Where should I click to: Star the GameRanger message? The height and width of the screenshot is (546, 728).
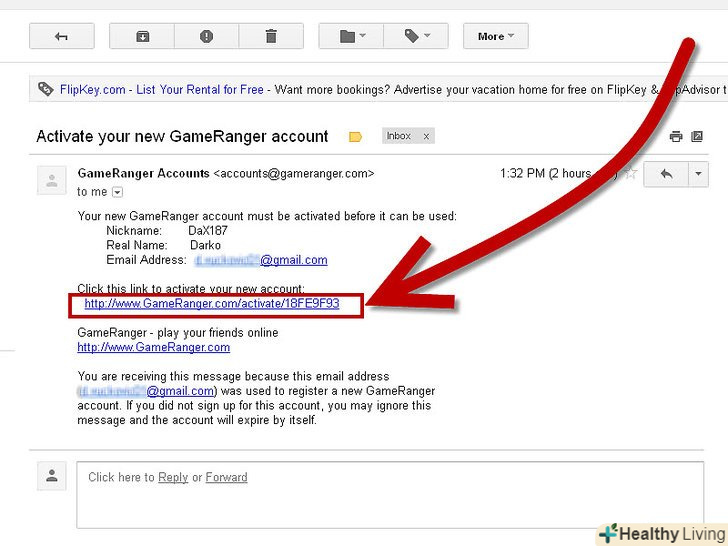point(631,174)
